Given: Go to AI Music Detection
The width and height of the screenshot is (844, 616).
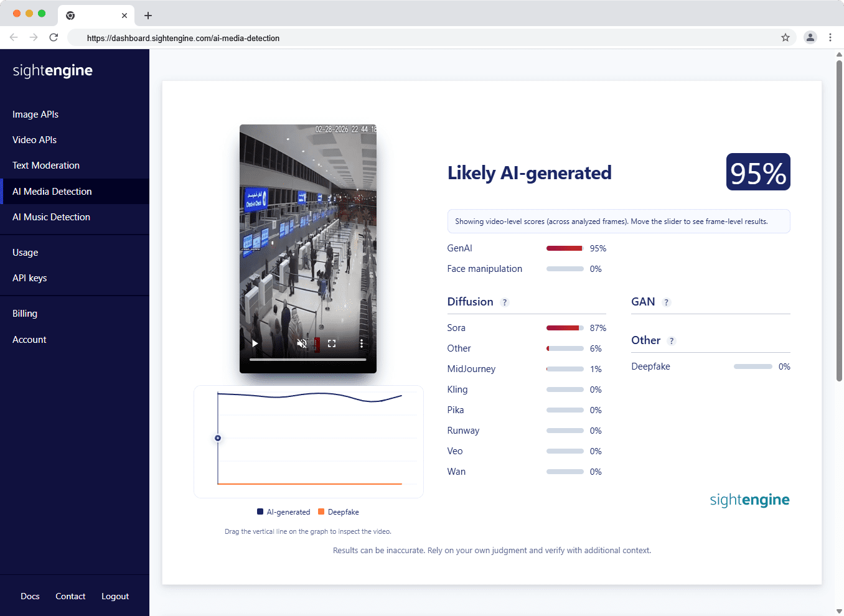Looking at the screenshot, I should coord(51,217).
